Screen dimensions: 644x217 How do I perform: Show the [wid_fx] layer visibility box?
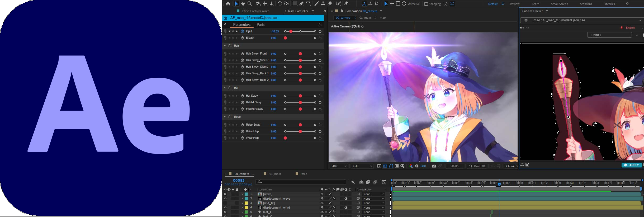(225, 203)
